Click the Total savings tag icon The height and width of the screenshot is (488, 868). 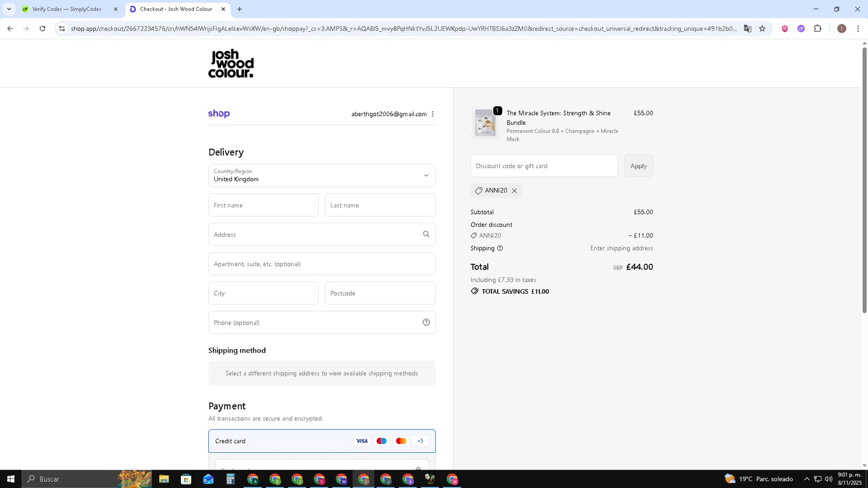(x=475, y=291)
